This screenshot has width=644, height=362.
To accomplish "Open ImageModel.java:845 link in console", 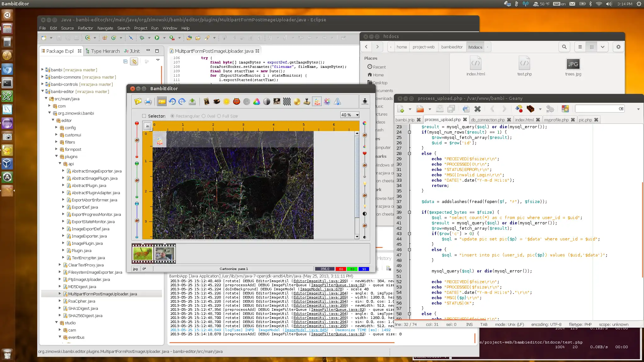I will (306, 330).
